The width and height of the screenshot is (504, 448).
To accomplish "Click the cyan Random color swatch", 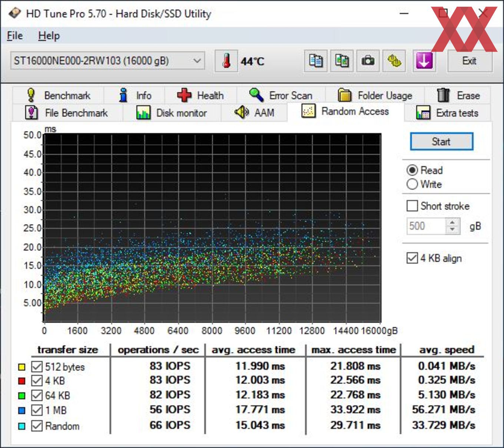I will tap(21, 426).
